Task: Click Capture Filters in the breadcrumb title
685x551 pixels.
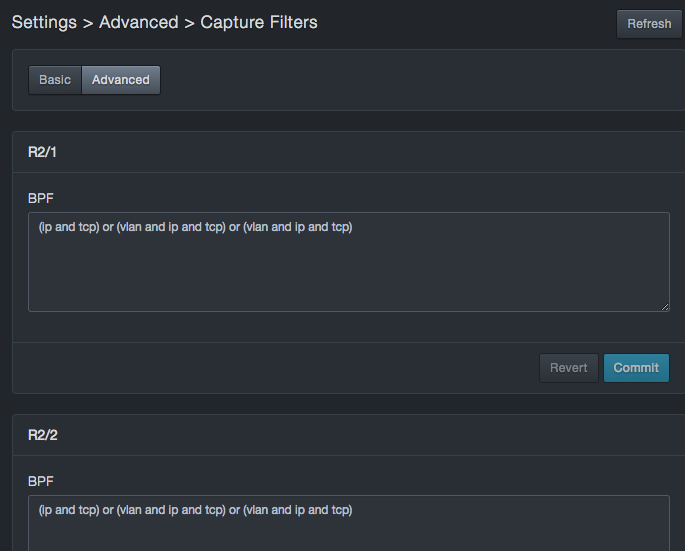Action: coord(259,22)
